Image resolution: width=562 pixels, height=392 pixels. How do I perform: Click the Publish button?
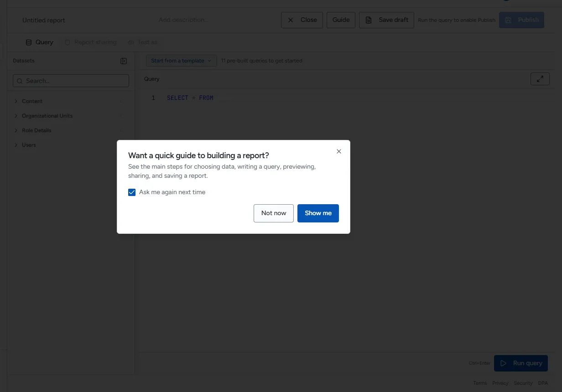tap(521, 20)
